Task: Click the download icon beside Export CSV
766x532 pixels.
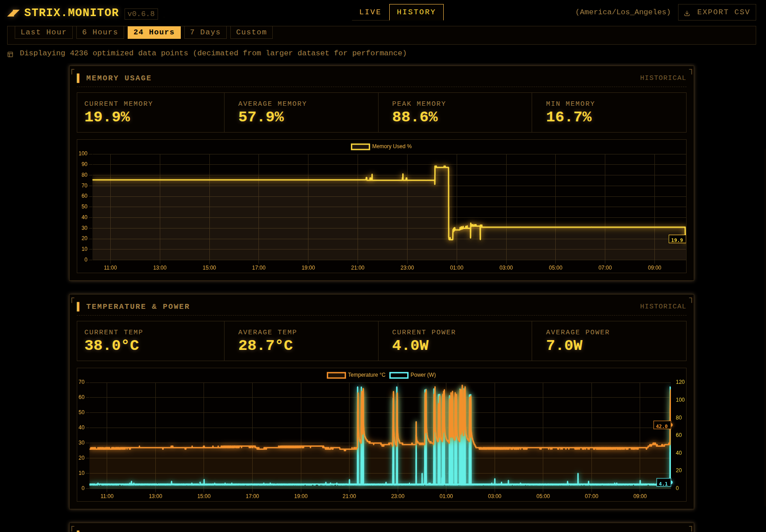Action: click(687, 13)
